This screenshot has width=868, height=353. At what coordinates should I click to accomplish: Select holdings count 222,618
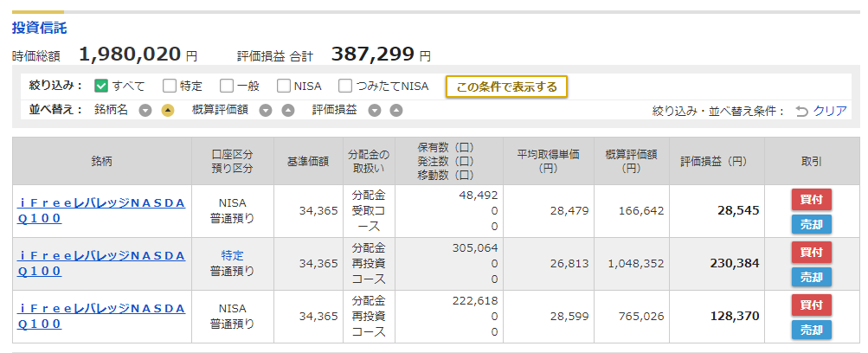coord(475,300)
